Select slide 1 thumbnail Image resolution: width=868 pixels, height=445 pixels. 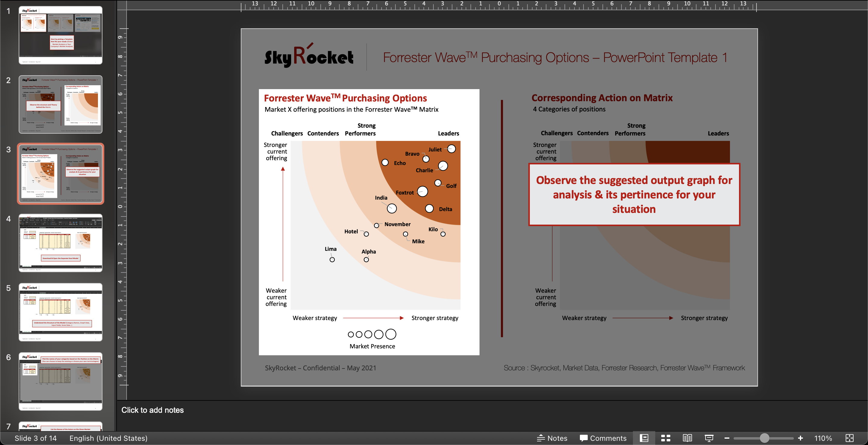point(61,35)
